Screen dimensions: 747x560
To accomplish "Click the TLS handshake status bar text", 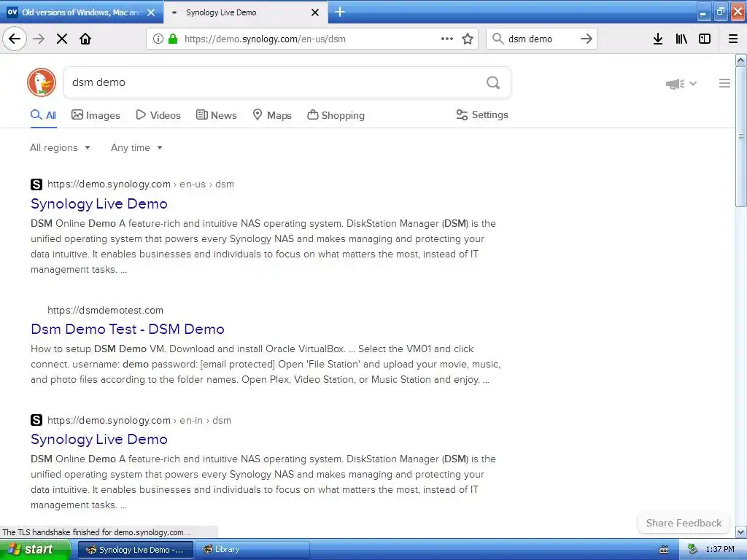I will [96, 532].
